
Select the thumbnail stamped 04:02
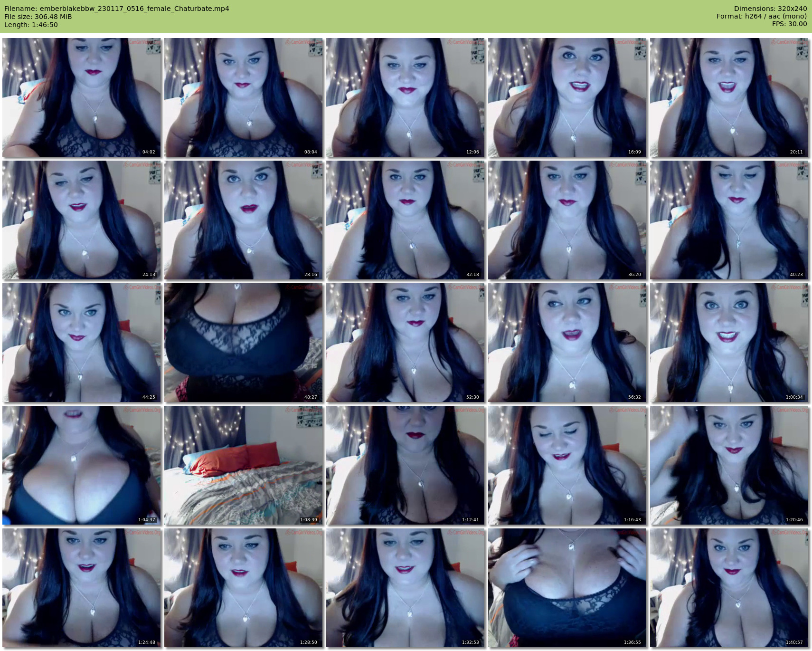pyautogui.click(x=82, y=97)
